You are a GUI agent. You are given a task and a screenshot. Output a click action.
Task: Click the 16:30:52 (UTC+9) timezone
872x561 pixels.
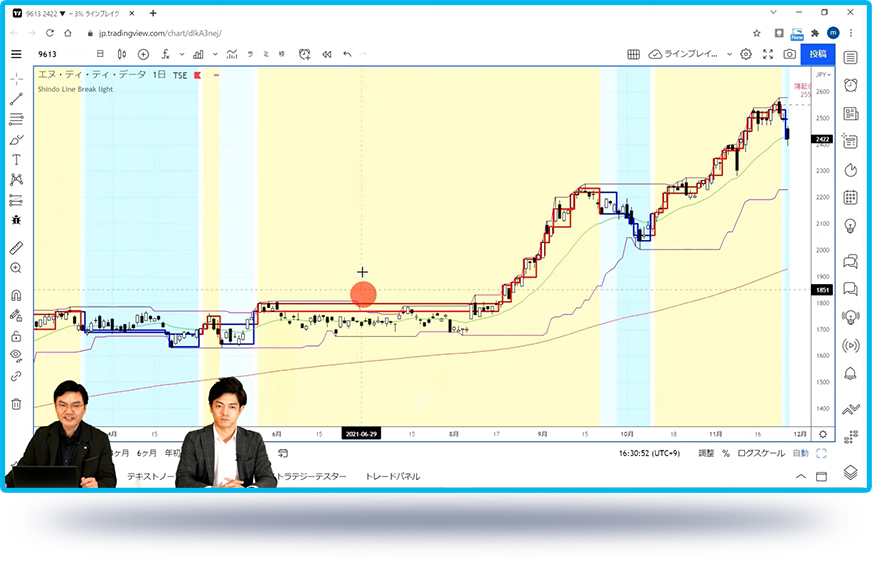pyautogui.click(x=649, y=453)
